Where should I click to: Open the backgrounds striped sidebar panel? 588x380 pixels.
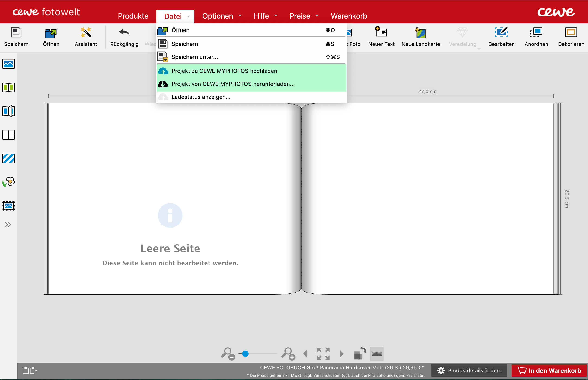pos(9,158)
